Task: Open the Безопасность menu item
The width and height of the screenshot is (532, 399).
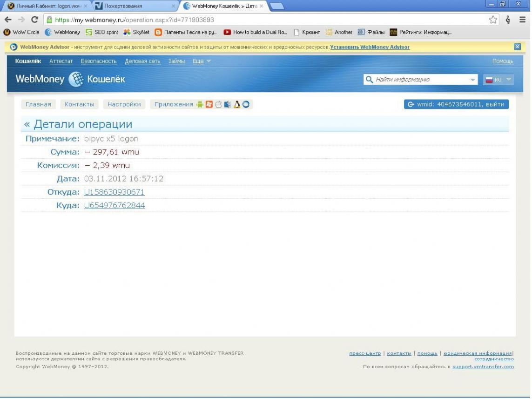Action: [x=99, y=61]
